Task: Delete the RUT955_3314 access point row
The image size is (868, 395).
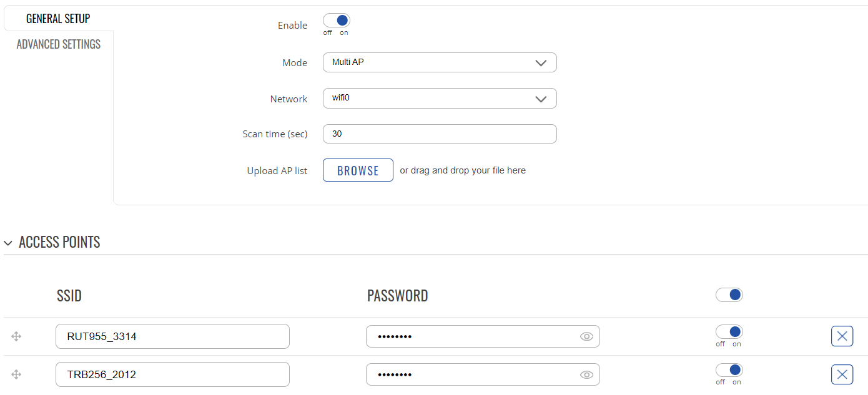Action: (x=842, y=336)
